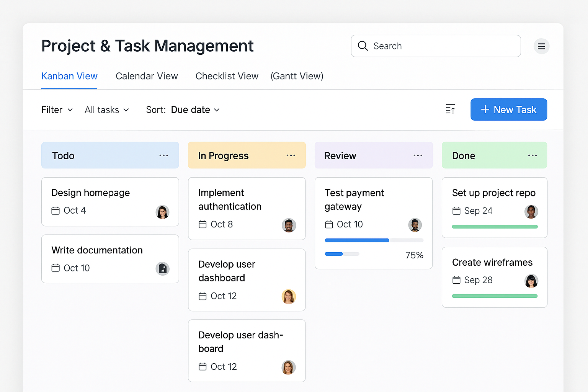Click the assignee avatar on Implement authentication
The width and height of the screenshot is (588, 392).
tap(289, 225)
